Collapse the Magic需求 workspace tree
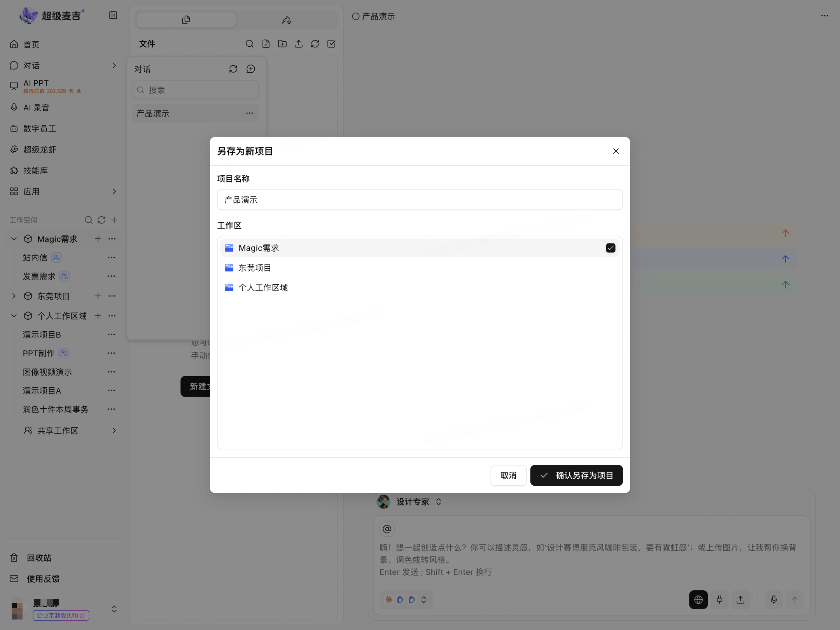 click(14, 239)
